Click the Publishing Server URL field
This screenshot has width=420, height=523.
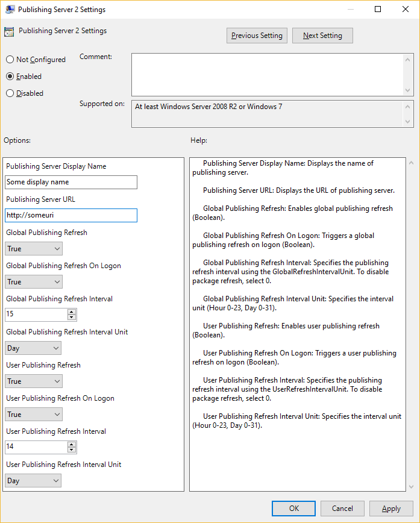coord(71,215)
